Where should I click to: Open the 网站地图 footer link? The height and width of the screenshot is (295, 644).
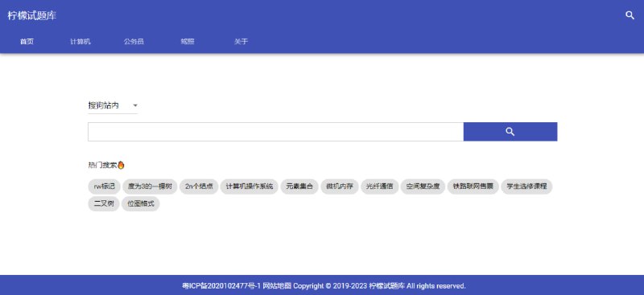click(277, 286)
